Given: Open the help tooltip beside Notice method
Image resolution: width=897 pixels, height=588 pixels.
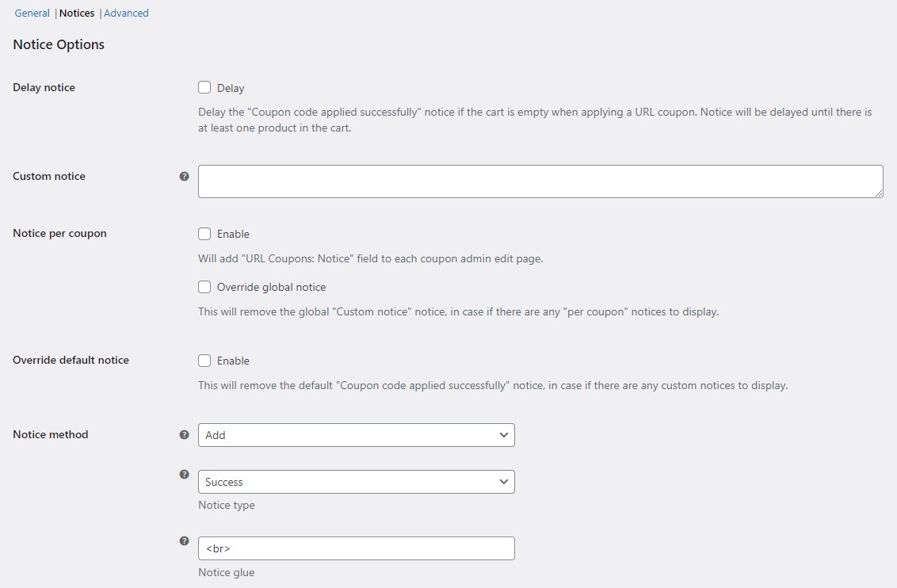Looking at the screenshot, I should tap(184, 433).
